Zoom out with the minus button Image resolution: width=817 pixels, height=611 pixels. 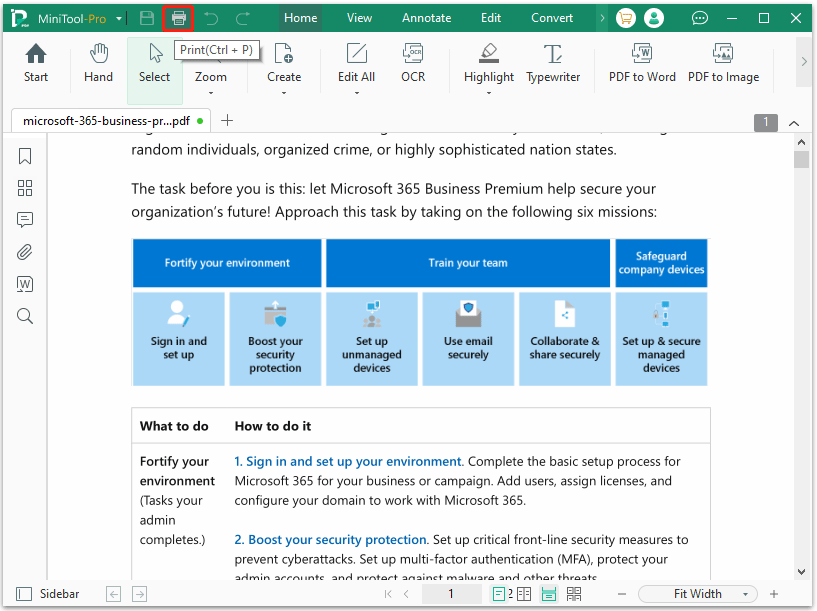(x=622, y=594)
